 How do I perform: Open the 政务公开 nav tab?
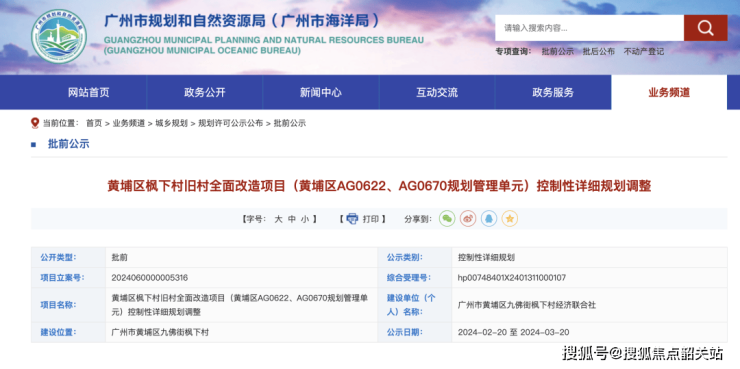(204, 92)
